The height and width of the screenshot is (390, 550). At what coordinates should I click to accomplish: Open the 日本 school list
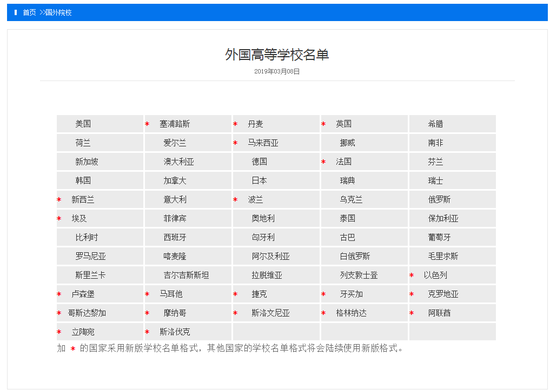pyautogui.click(x=259, y=181)
